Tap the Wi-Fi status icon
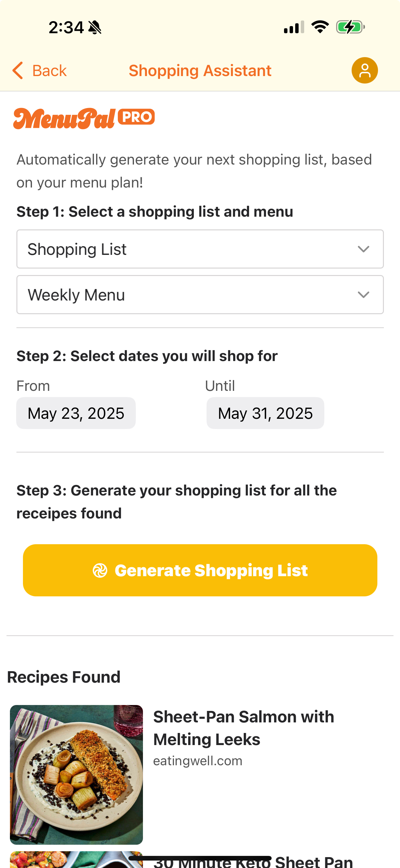Image resolution: width=400 pixels, height=868 pixels. [x=320, y=27]
